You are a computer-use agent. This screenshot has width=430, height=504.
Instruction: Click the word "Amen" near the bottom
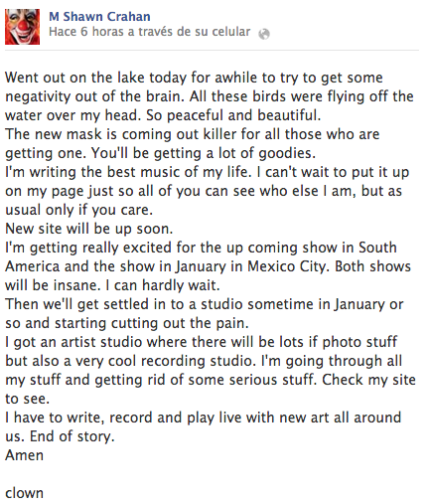[x=24, y=455]
